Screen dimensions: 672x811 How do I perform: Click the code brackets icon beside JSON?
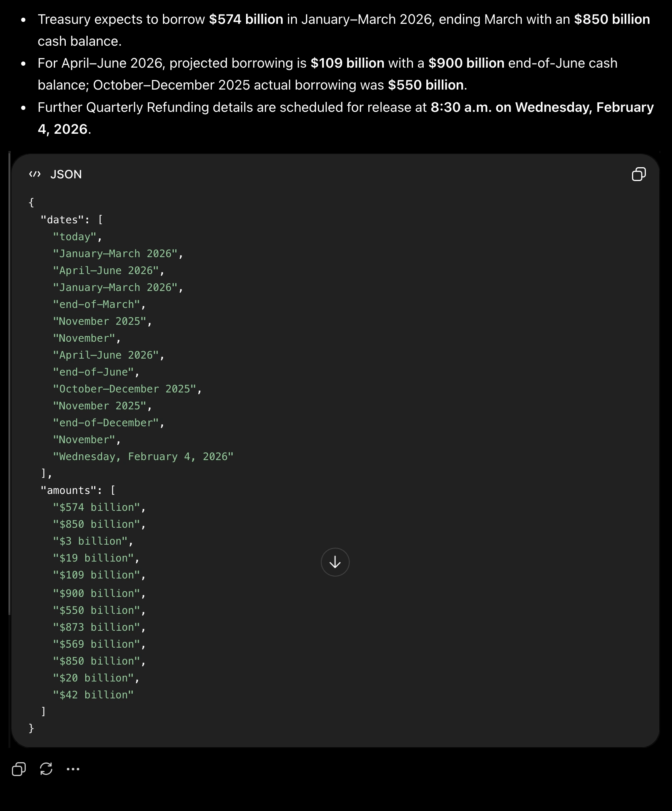click(35, 174)
